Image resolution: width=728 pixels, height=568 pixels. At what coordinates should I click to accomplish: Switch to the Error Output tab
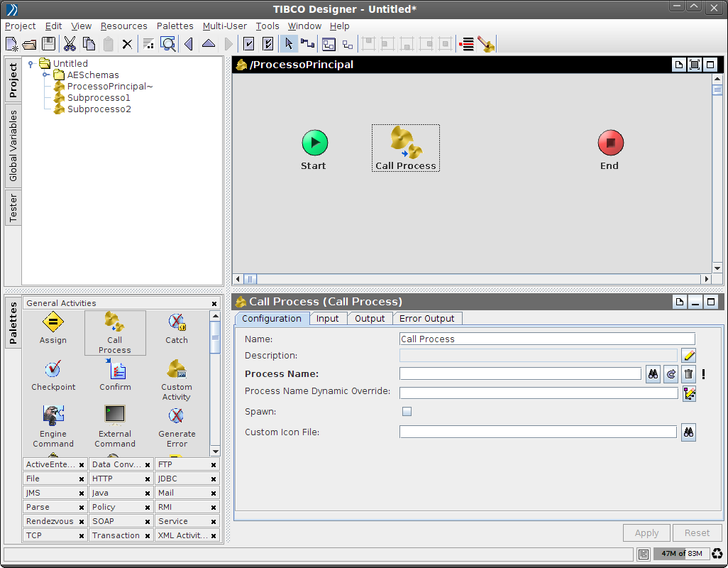tap(426, 319)
